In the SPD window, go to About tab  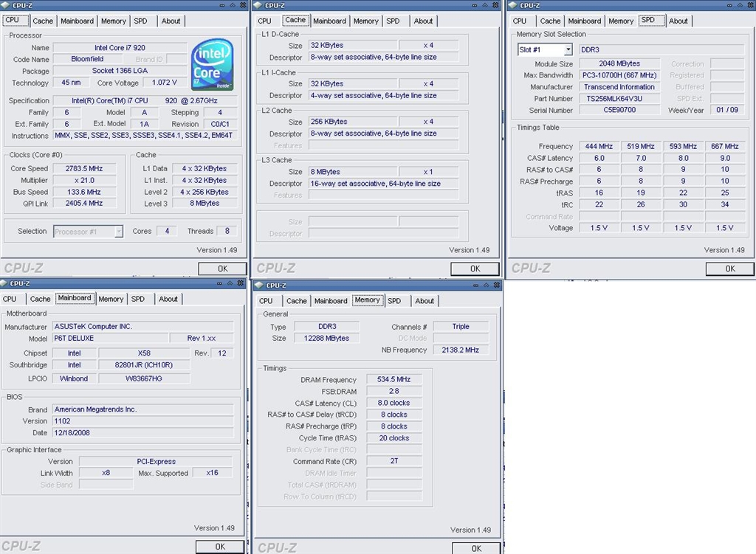click(678, 21)
